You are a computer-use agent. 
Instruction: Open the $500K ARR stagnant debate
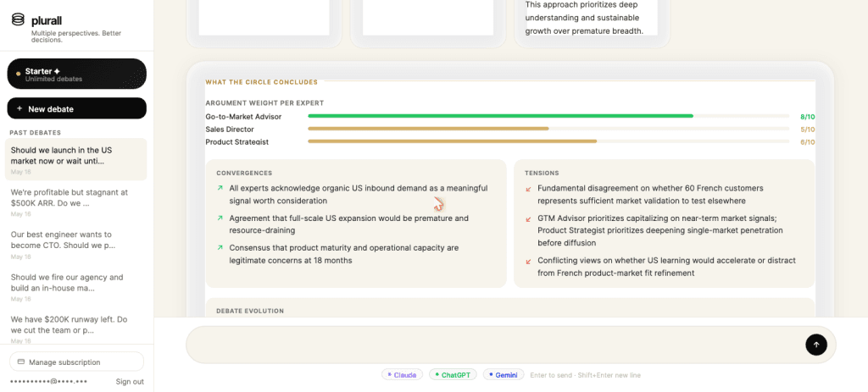tap(75, 202)
